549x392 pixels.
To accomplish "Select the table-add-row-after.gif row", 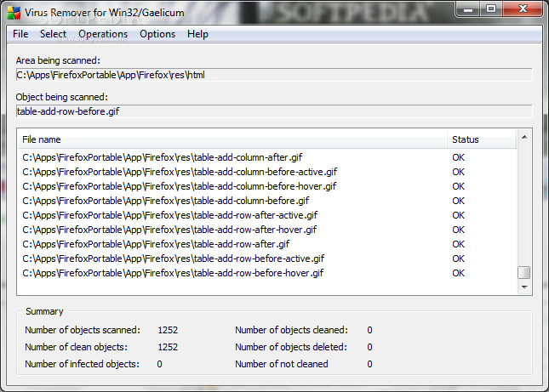I will (x=268, y=244).
